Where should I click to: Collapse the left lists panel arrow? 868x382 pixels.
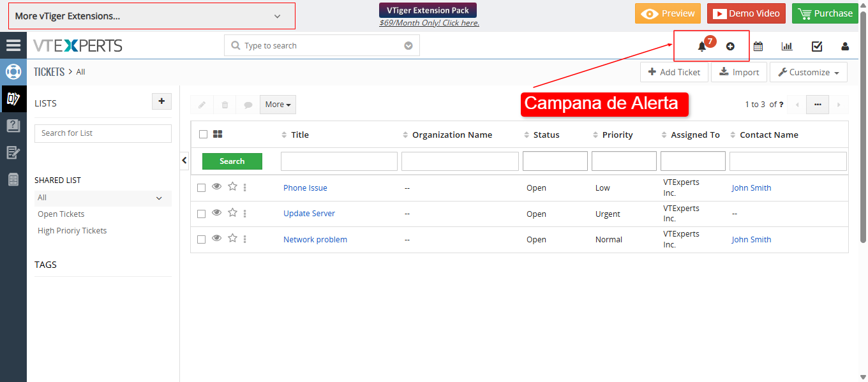tap(184, 161)
